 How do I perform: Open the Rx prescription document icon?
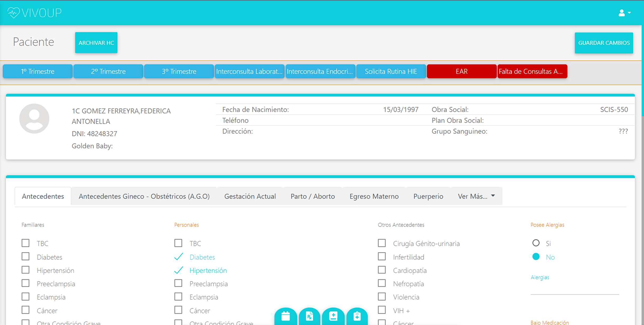click(x=309, y=316)
